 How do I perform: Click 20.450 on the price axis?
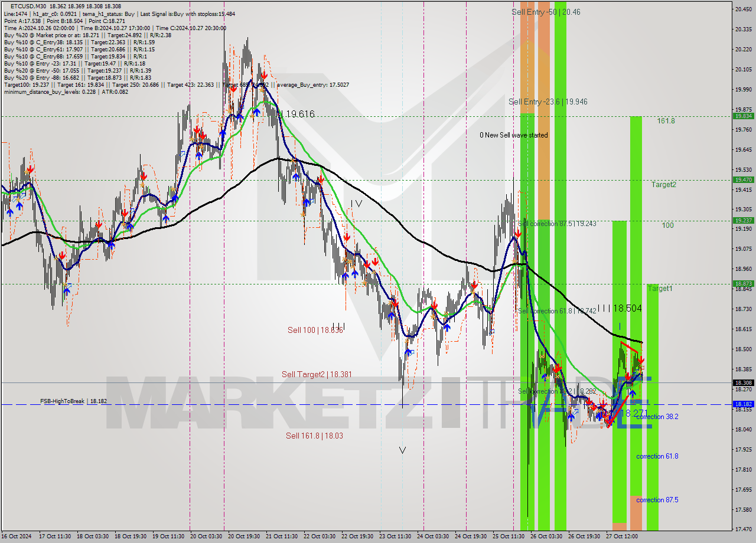click(743, 9)
